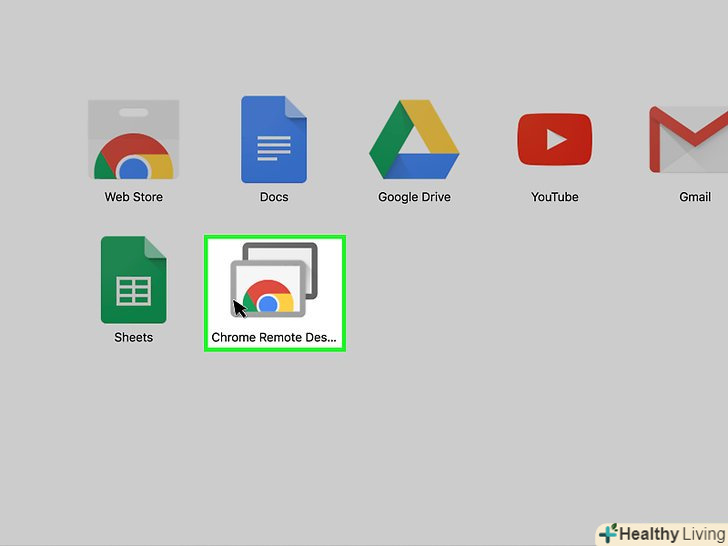The height and width of the screenshot is (546, 728).
Task: Open the Web Store app icon
Action: click(x=134, y=139)
